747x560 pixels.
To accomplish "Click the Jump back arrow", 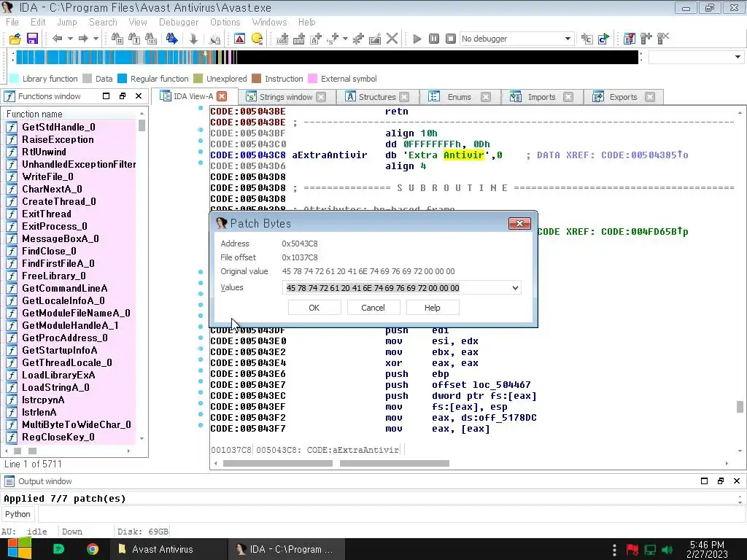I will (58, 39).
